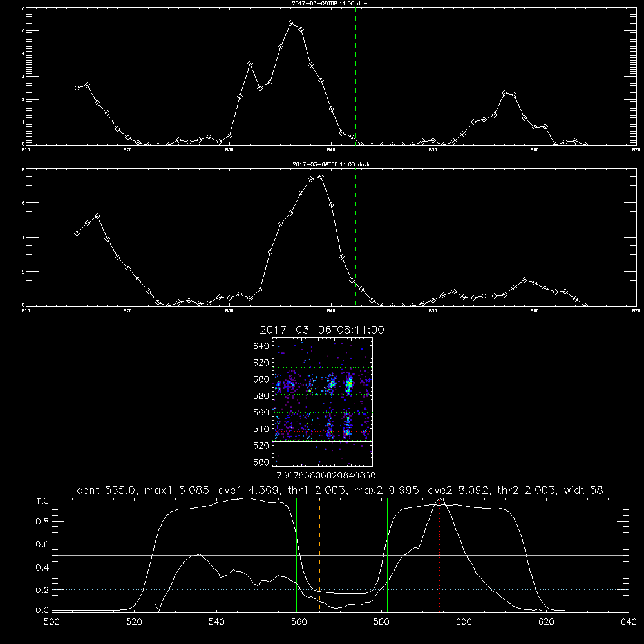Click the brightest blob in spectrogram upper band

click(349, 385)
